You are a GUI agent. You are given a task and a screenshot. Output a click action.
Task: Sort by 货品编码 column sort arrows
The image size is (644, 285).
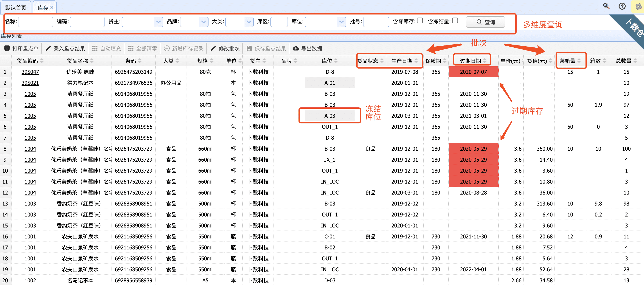point(42,61)
